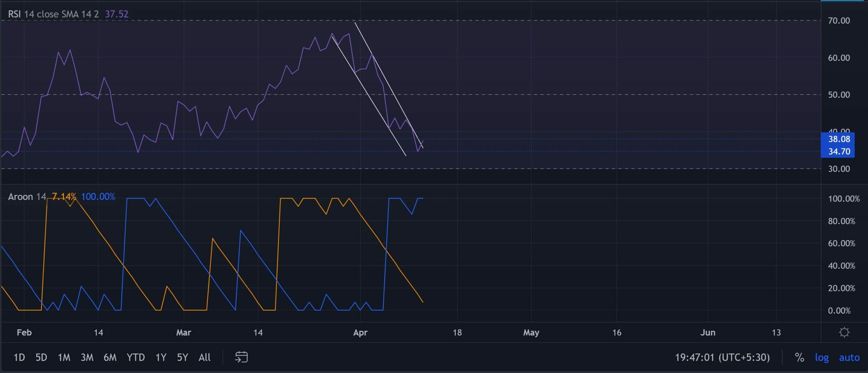Click the 70.00 RSI axis label

point(839,20)
